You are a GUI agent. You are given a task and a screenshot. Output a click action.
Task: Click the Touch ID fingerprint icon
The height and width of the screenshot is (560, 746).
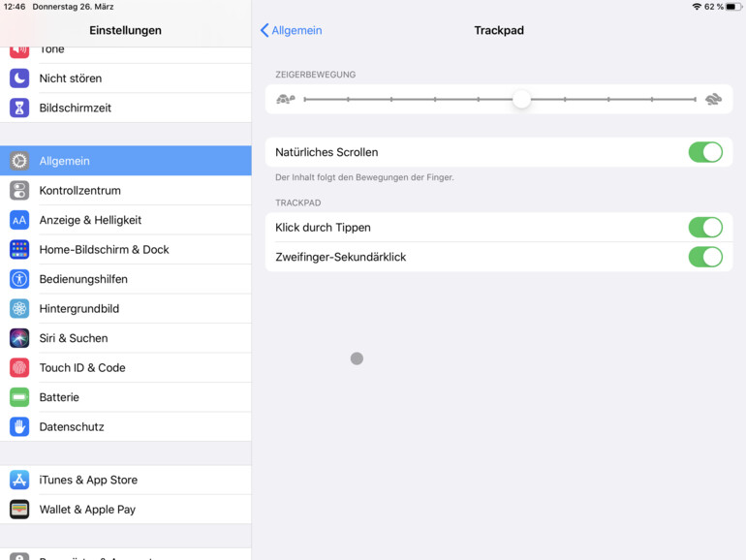[19, 368]
